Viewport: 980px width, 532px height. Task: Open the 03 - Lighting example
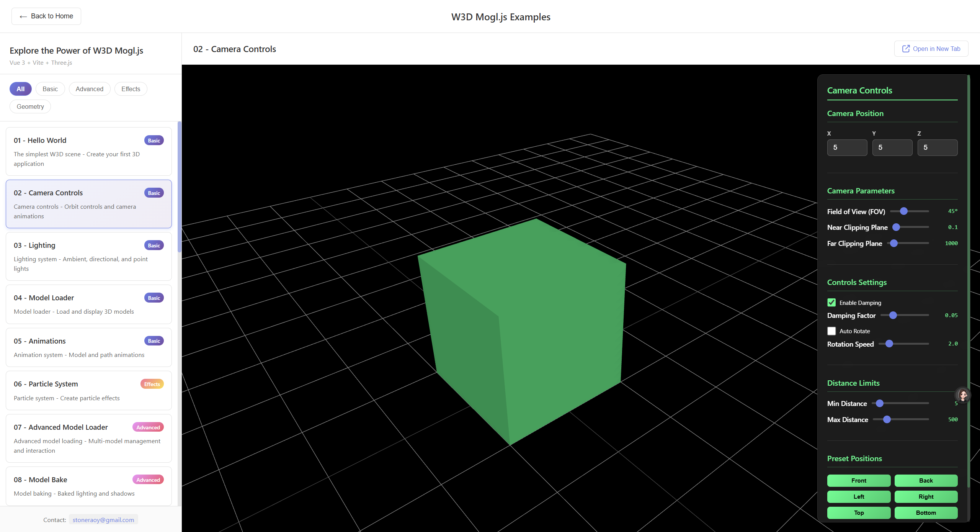[x=89, y=256]
